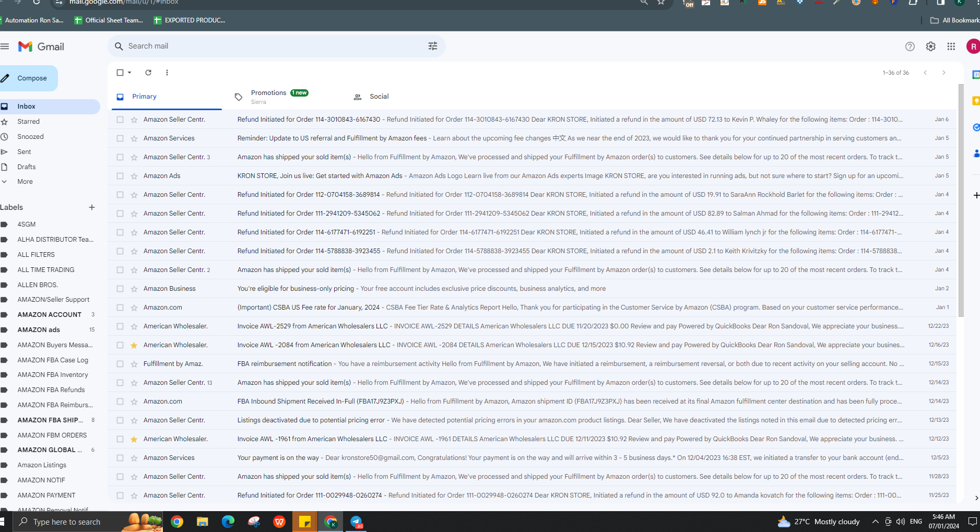Viewport: 980px width, 532px height.
Task: Open the All Bookmarks folder
Action: [x=955, y=20]
